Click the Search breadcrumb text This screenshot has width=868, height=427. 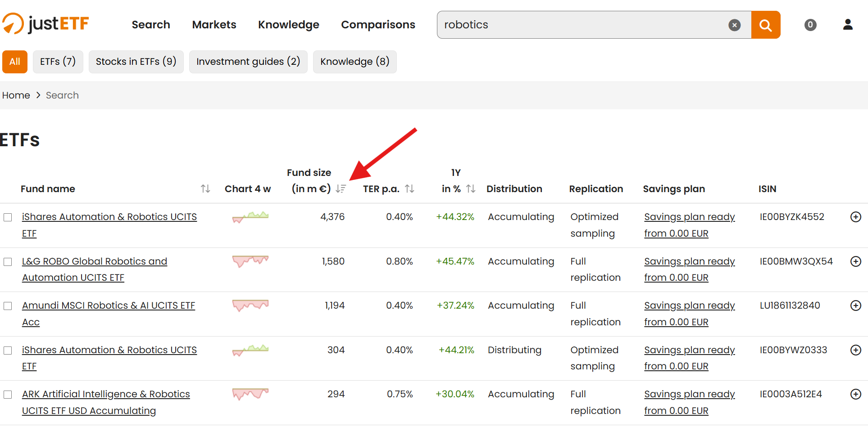click(x=62, y=95)
